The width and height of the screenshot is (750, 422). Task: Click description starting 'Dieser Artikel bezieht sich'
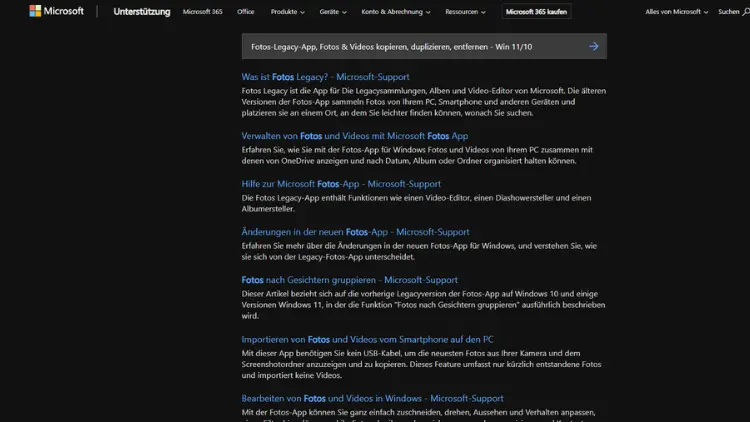click(423, 305)
